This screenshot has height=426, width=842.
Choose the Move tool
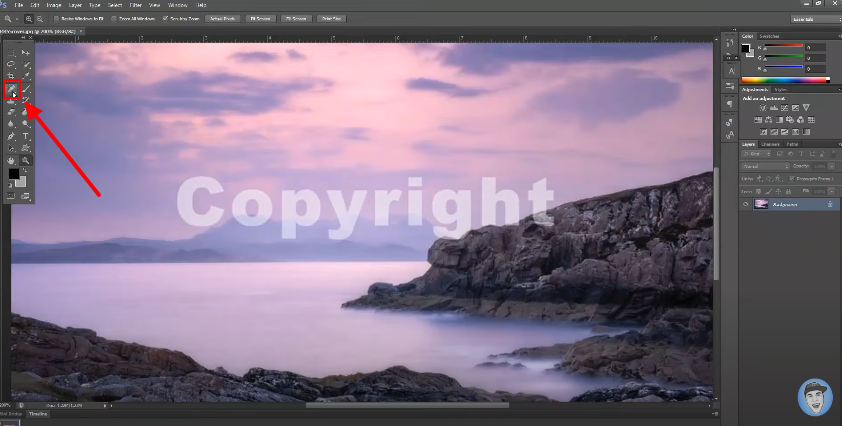click(x=26, y=52)
